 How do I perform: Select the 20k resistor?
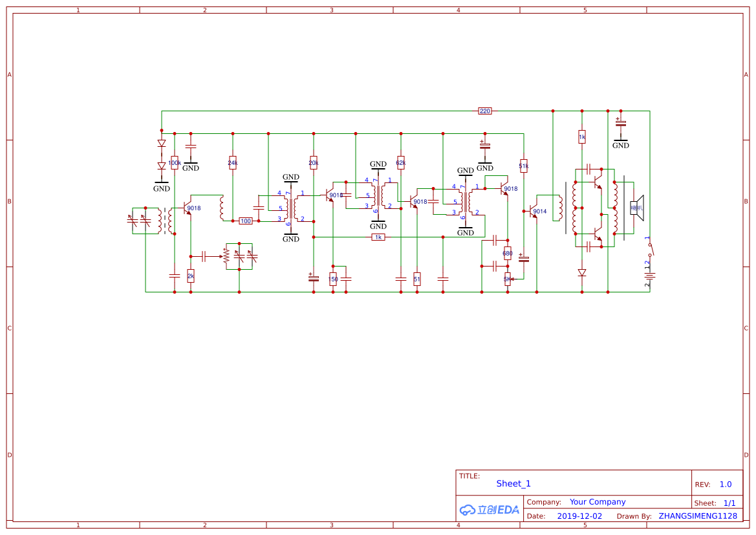(x=314, y=162)
